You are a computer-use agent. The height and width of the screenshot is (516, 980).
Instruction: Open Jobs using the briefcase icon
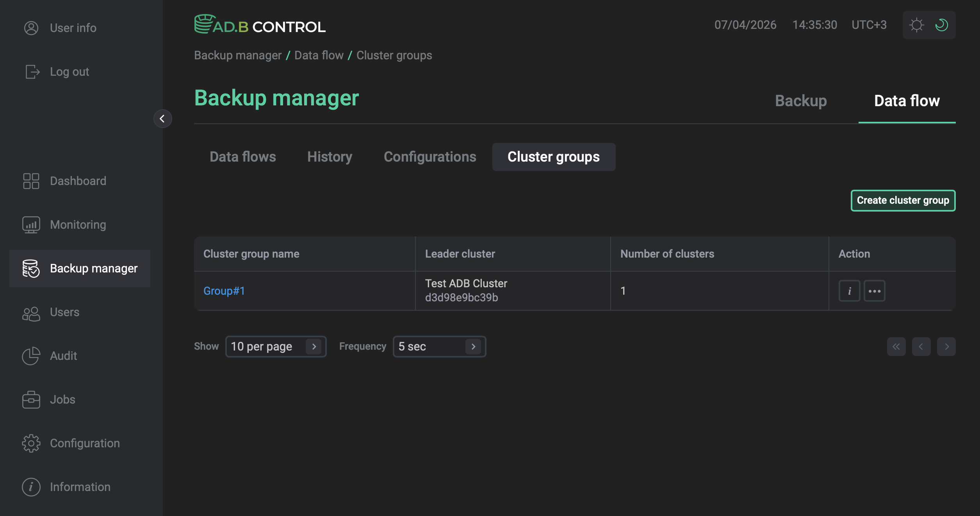point(31,399)
